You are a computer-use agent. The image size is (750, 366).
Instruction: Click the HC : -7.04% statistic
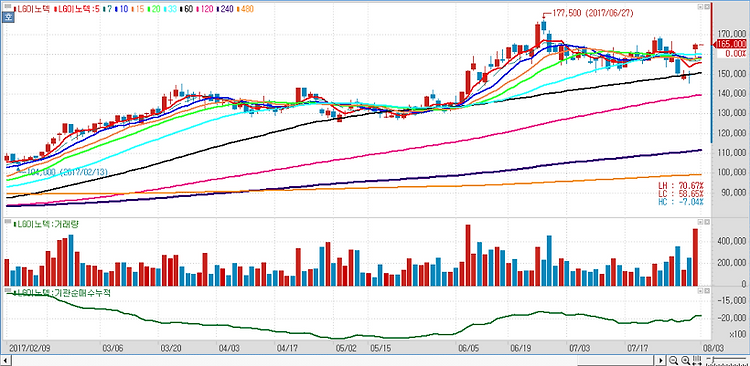[x=681, y=202]
